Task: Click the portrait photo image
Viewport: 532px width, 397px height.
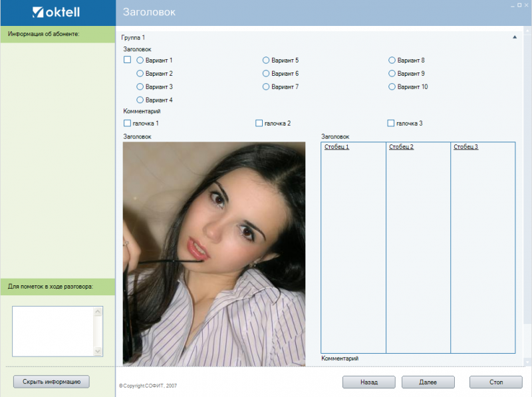Action: [214, 254]
